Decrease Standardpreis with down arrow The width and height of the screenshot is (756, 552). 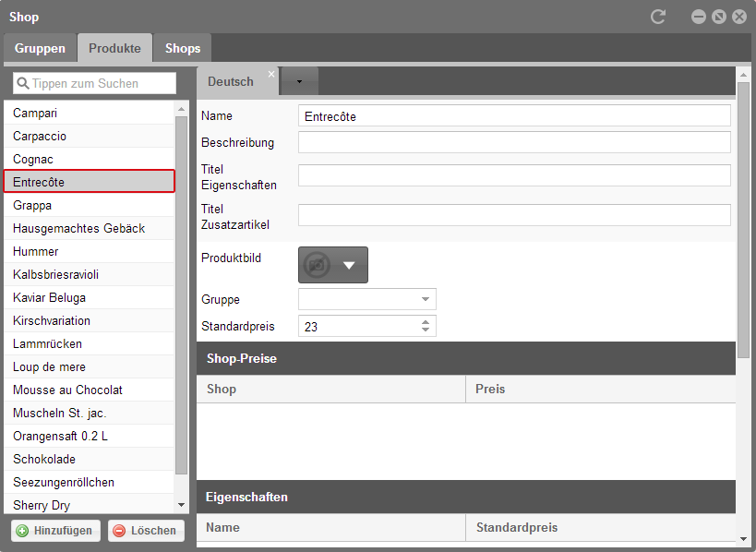point(426,330)
